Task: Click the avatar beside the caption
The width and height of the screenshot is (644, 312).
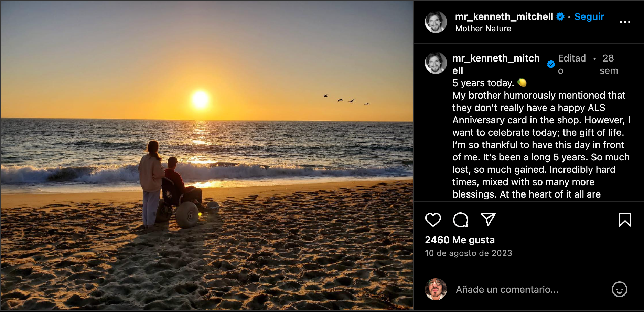Action: (x=436, y=63)
